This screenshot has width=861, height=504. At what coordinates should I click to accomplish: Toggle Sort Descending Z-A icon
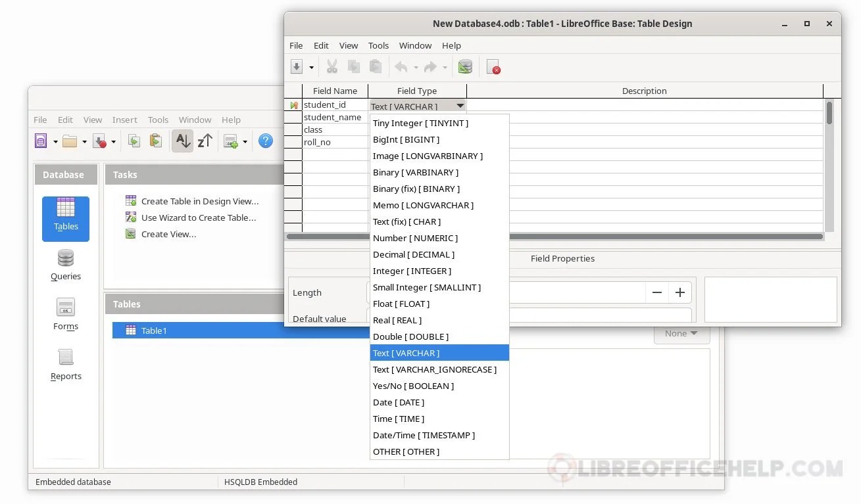(x=205, y=141)
